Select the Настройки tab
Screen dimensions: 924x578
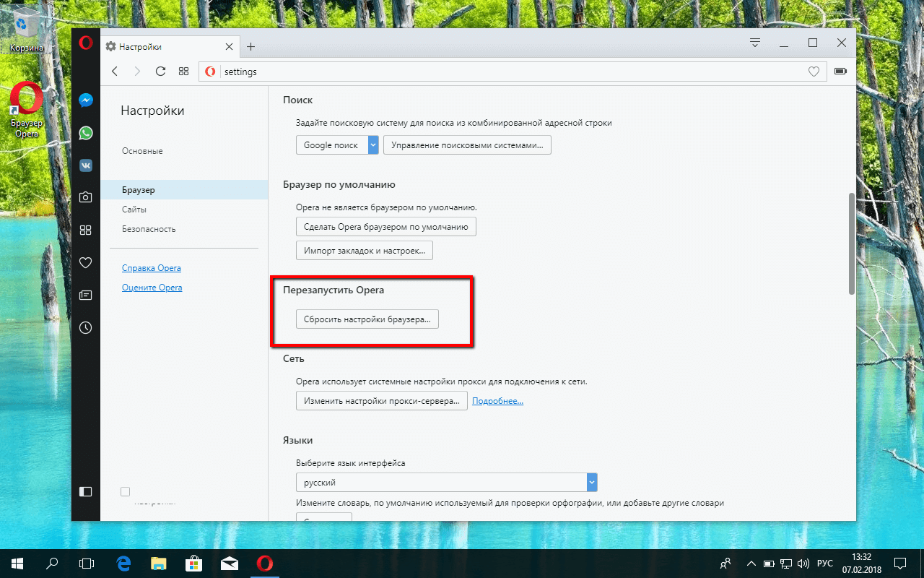coord(170,47)
